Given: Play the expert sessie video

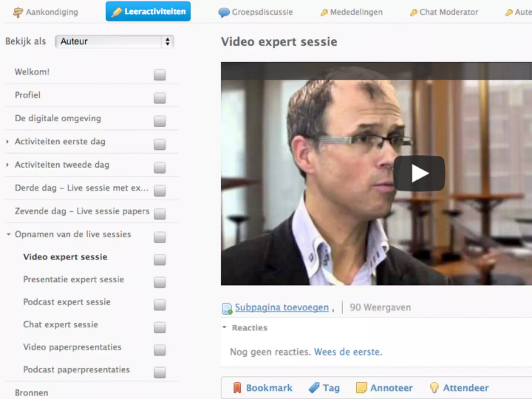Looking at the screenshot, I should pyautogui.click(x=419, y=173).
